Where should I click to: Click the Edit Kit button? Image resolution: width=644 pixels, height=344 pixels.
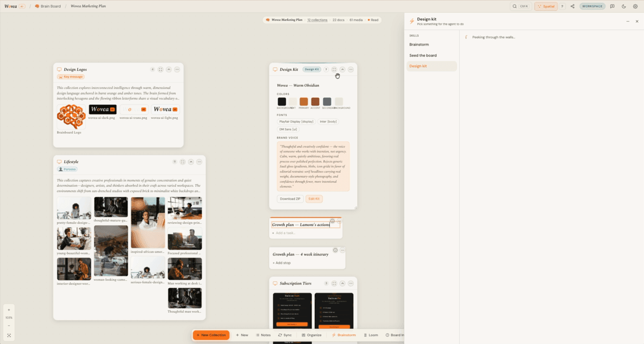314,199
